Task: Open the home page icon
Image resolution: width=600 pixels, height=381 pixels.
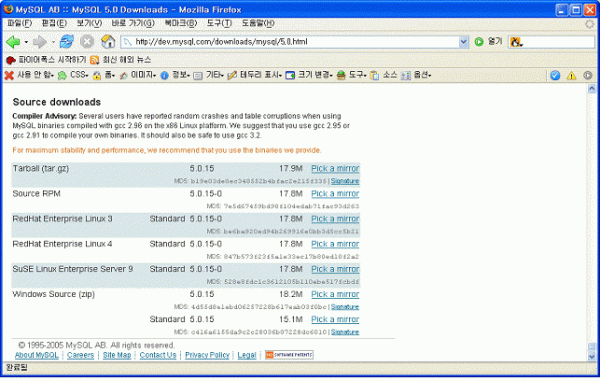Action: click(108, 41)
